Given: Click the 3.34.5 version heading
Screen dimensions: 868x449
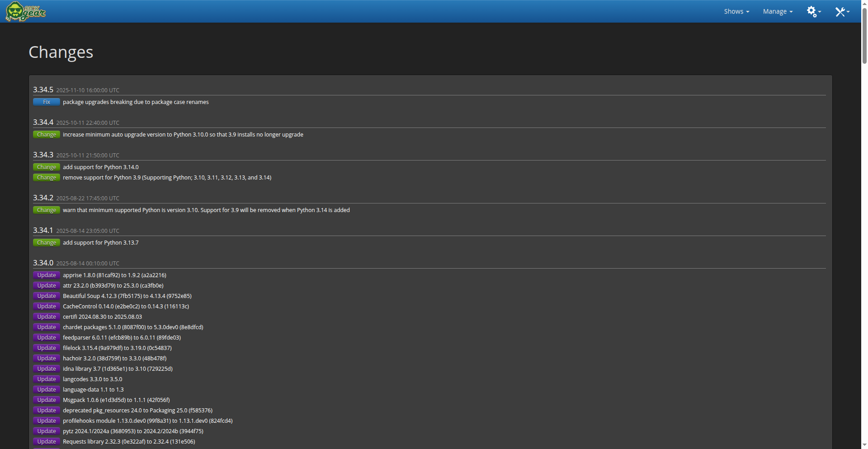Looking at the screenshot, I should pos(43,90).
